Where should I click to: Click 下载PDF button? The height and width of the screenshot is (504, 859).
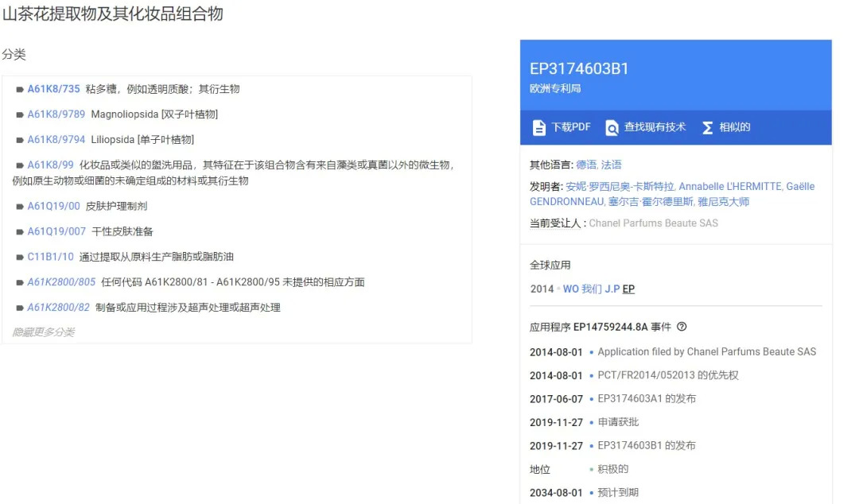click(x=562, y=127)
